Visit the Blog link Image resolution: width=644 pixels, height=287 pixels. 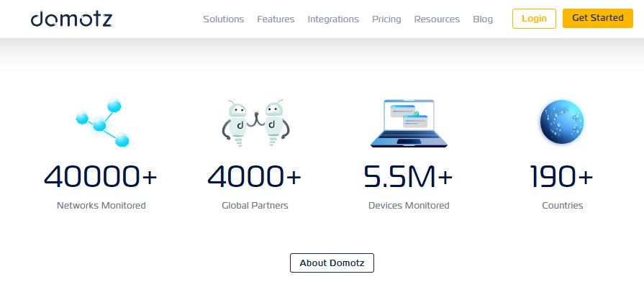(x=483, y=19)
